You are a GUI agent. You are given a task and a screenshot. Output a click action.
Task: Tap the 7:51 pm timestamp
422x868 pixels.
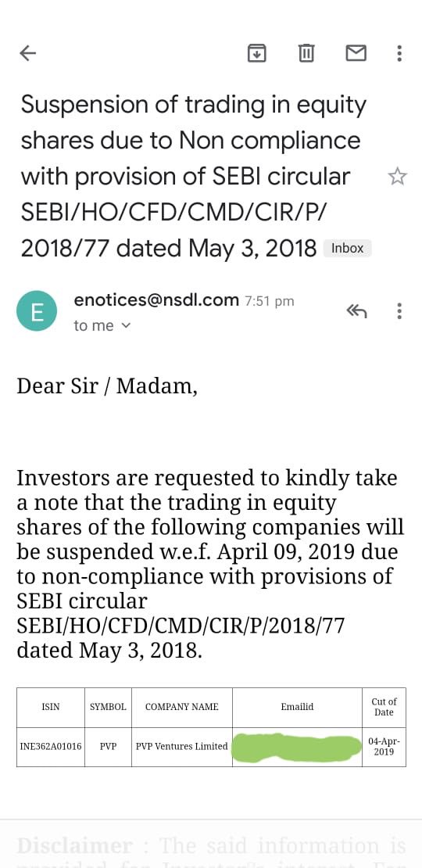[x=270, y=302]
